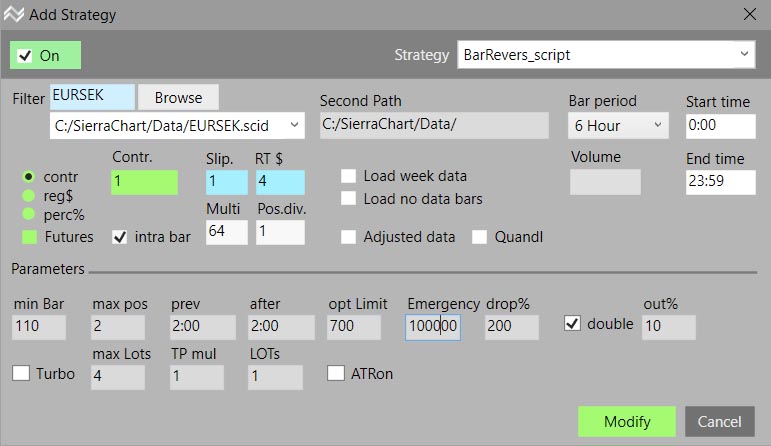The image size is (771, 446).
Task: Check the Quandl option
Action: (480, 237)
